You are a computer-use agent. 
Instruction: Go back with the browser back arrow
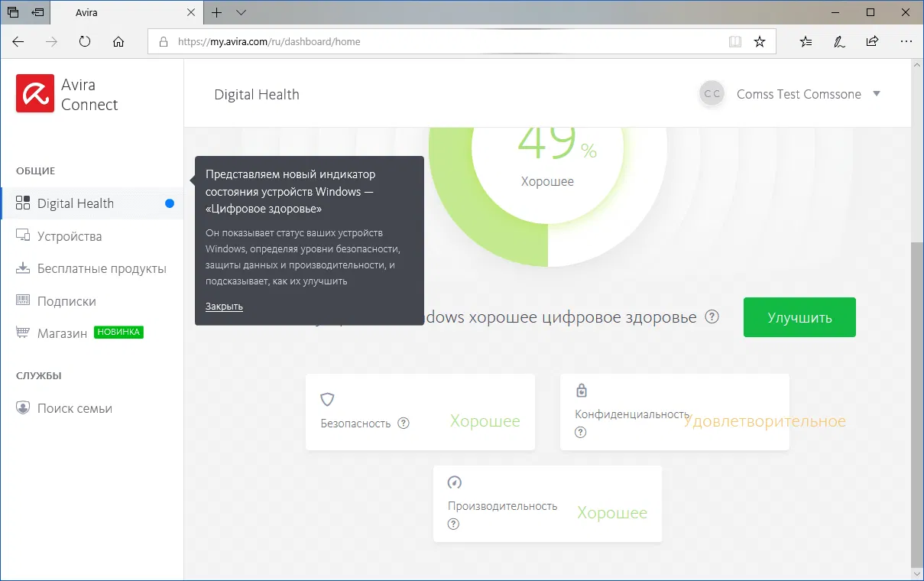[x=18, y=42]
